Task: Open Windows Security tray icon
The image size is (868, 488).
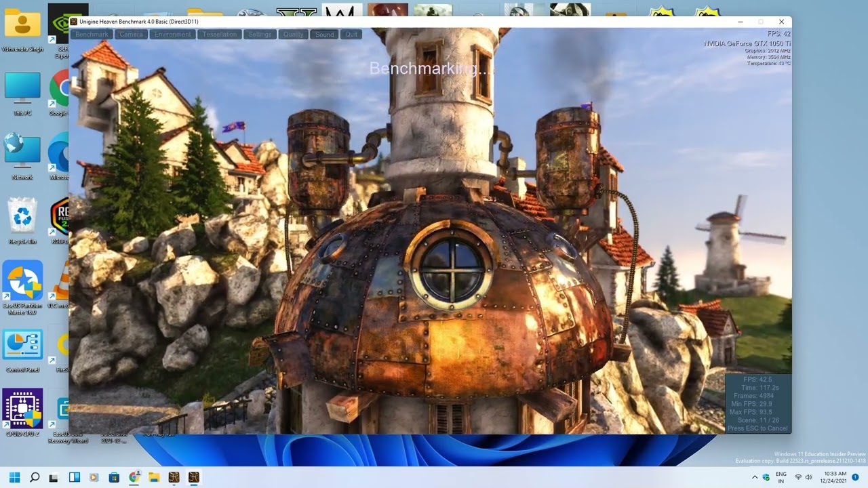Action: coord(766,477)
